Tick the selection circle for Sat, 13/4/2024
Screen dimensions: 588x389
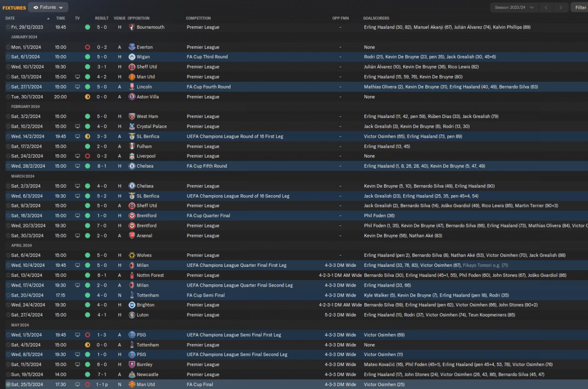click(x=8, y=276)
